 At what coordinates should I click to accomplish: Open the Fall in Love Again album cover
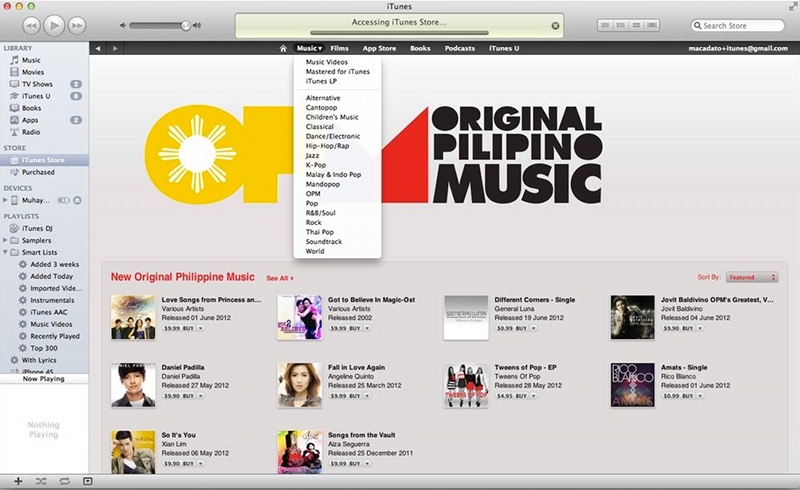[299, 385]
